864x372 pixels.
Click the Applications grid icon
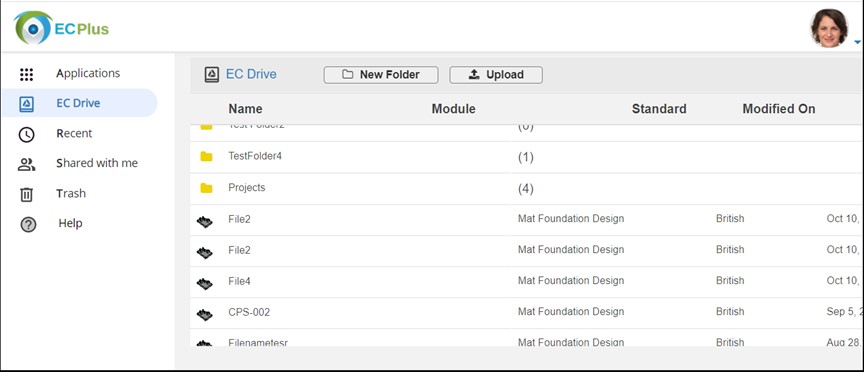pos(26,74)
